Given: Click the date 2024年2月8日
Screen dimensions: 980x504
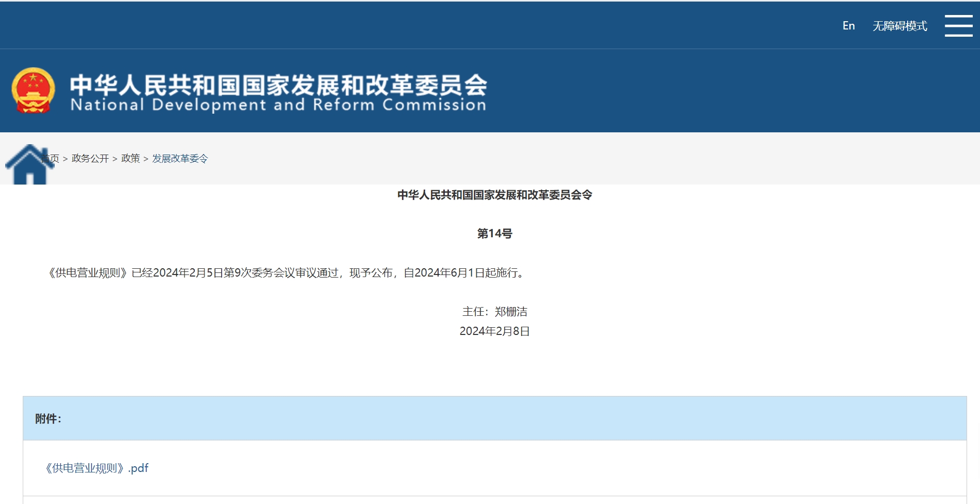Looking at the screenshot, I should click(494, 331).
